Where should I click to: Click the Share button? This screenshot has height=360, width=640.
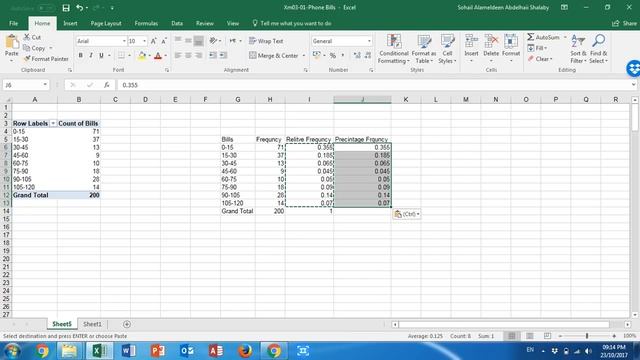coord(625,23)
